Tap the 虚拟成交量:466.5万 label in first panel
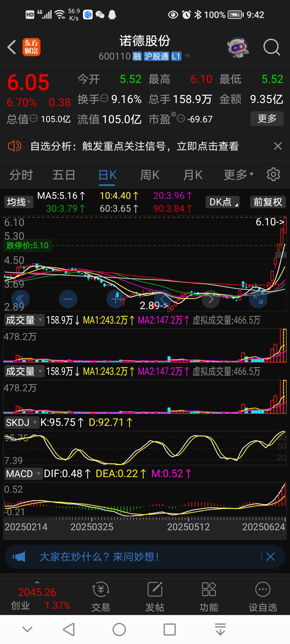290x644 pixels. point(226,320)
